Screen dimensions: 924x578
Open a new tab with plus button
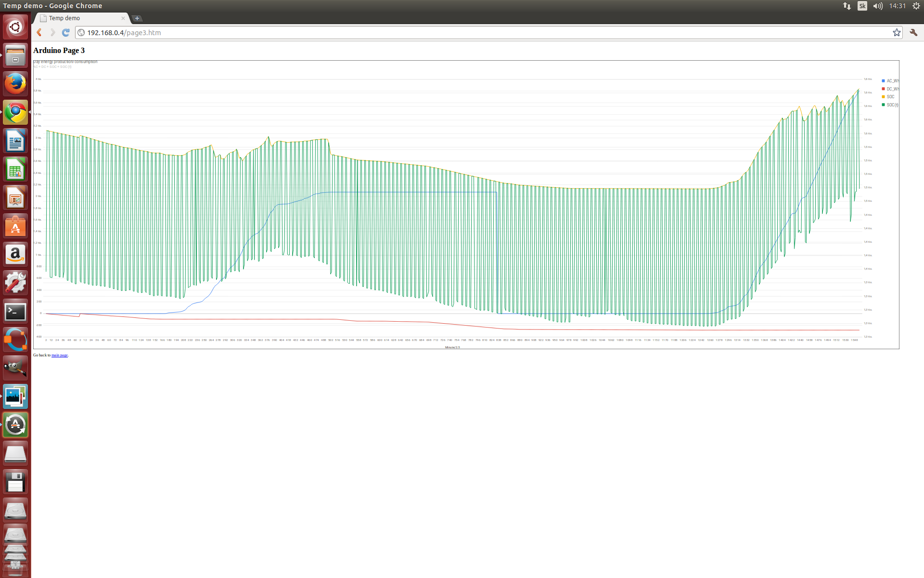pyautogui.click(x=137, y=18)
